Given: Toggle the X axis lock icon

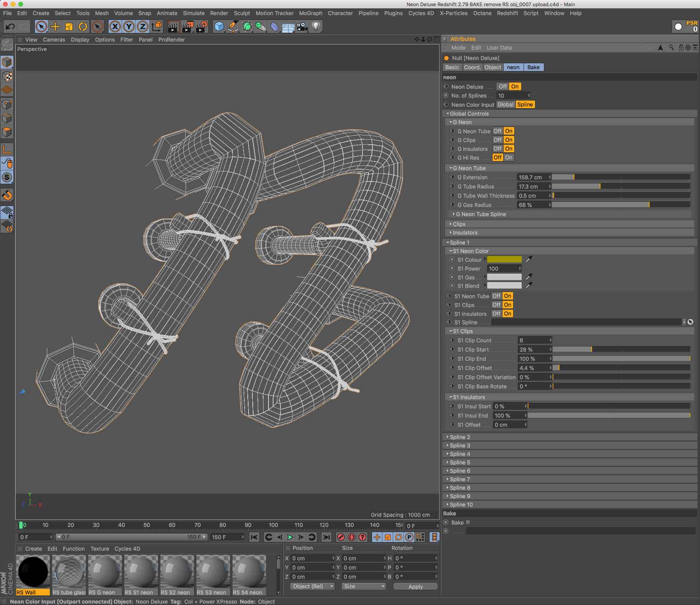Looking at the screenshot, I should click(115, 26).
